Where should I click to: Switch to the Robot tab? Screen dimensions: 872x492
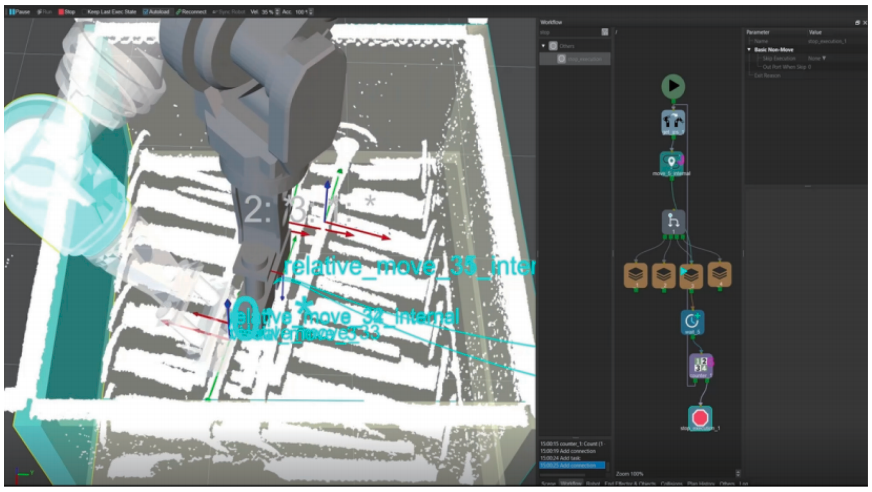593,484
